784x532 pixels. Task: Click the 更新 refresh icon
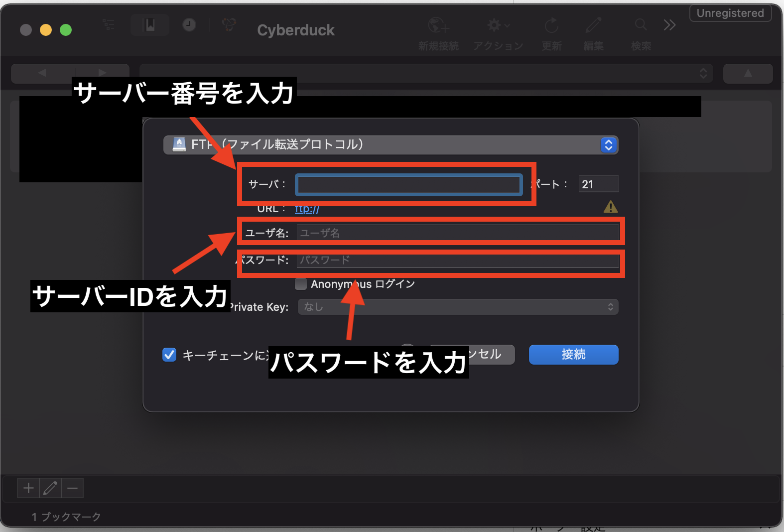(x=551, y=25)
